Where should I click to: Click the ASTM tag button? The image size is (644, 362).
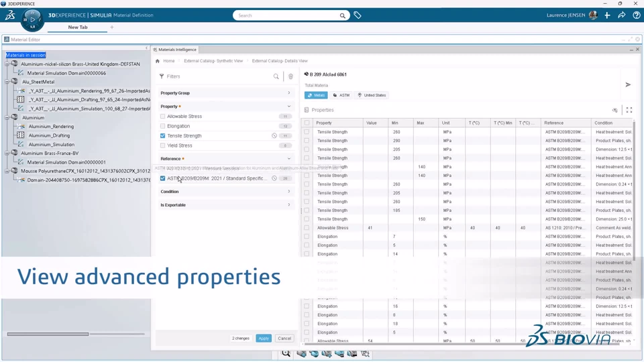pos(341,95)
